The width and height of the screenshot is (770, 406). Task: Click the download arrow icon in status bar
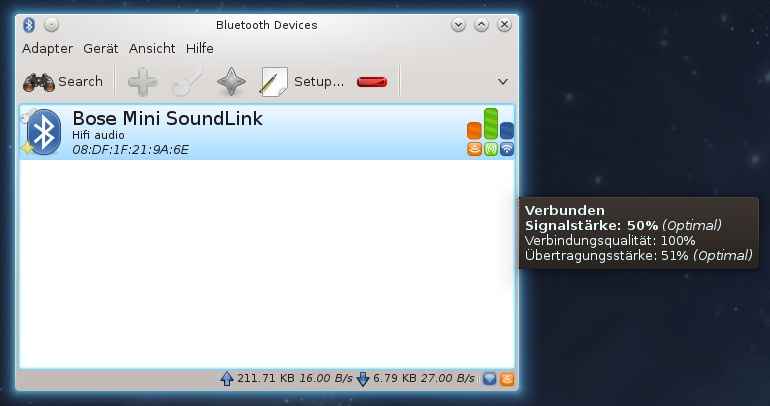tap(363, 379)
